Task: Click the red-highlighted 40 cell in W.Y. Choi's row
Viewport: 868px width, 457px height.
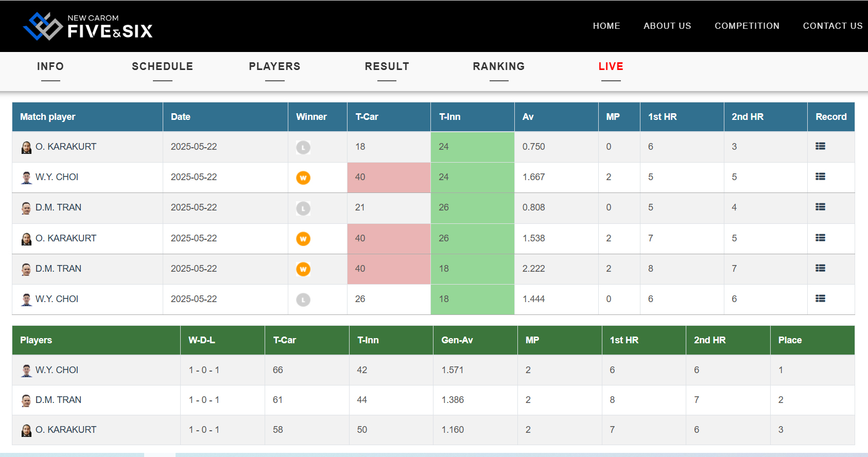Action: [x=389, y=178]
